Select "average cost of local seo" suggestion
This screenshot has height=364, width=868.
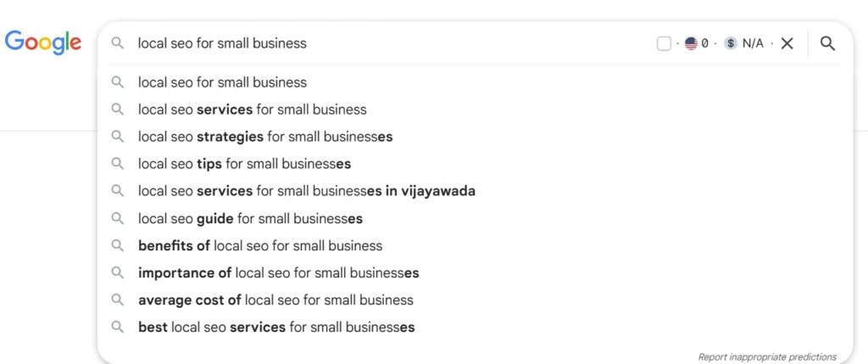tap(275, 300)
